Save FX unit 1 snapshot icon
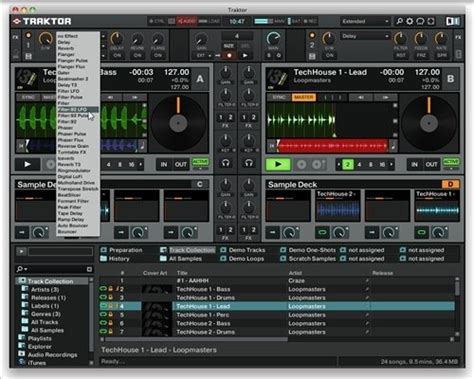 click(28, 56)
